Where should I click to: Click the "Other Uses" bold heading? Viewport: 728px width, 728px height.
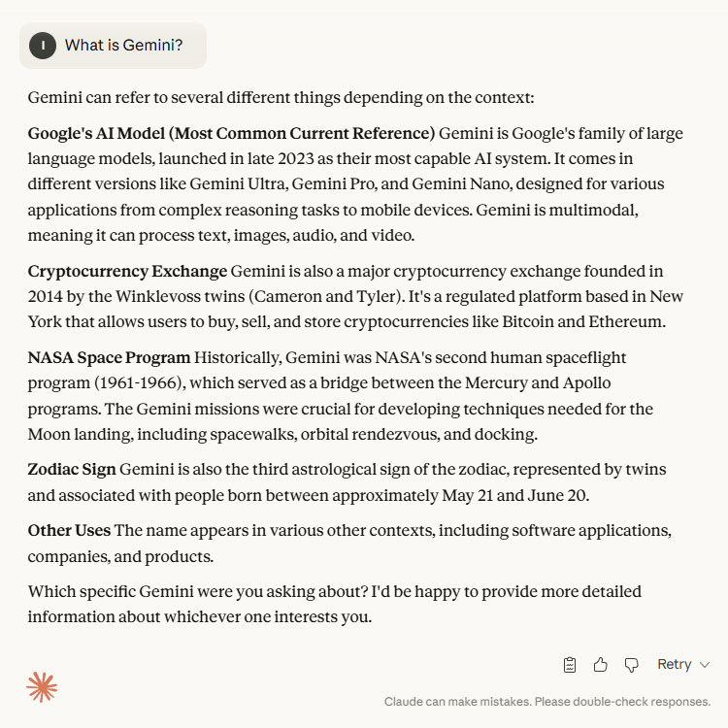tap(69, 531)
